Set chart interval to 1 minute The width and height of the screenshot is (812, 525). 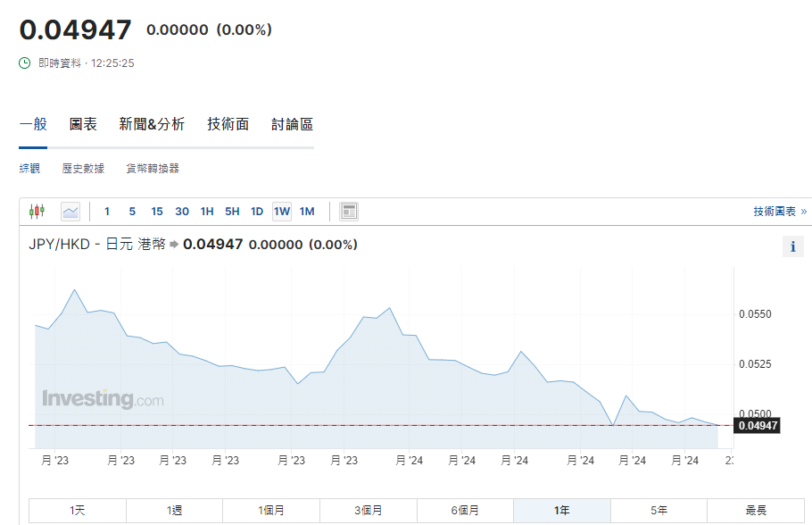[x=107, y=212]
